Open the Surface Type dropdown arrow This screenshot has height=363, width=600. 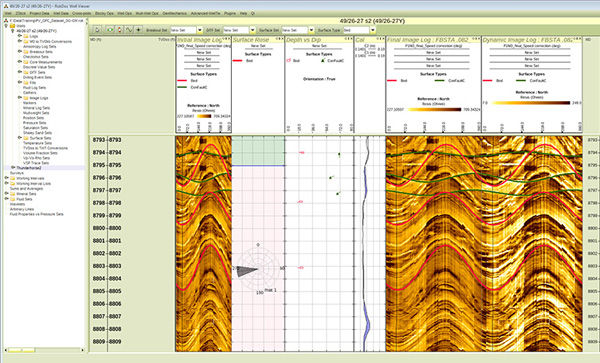pyautogui.click(x=373, y=30)
